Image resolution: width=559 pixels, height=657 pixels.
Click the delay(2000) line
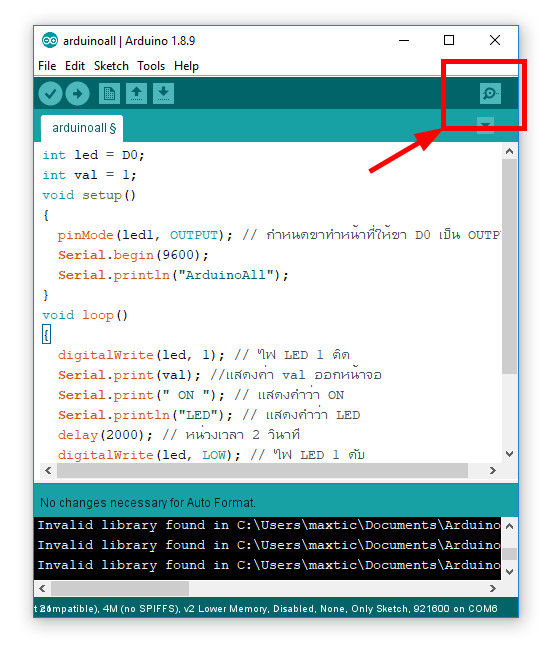[x=179, y=435]
